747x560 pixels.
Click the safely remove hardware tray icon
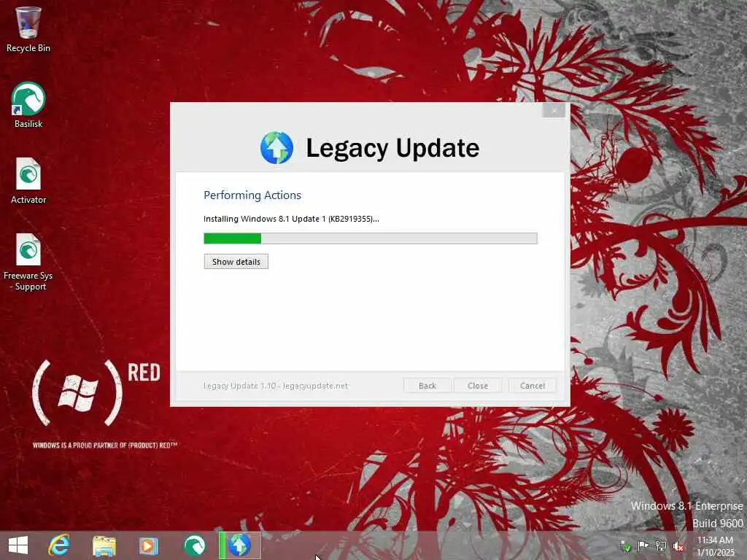625,546
